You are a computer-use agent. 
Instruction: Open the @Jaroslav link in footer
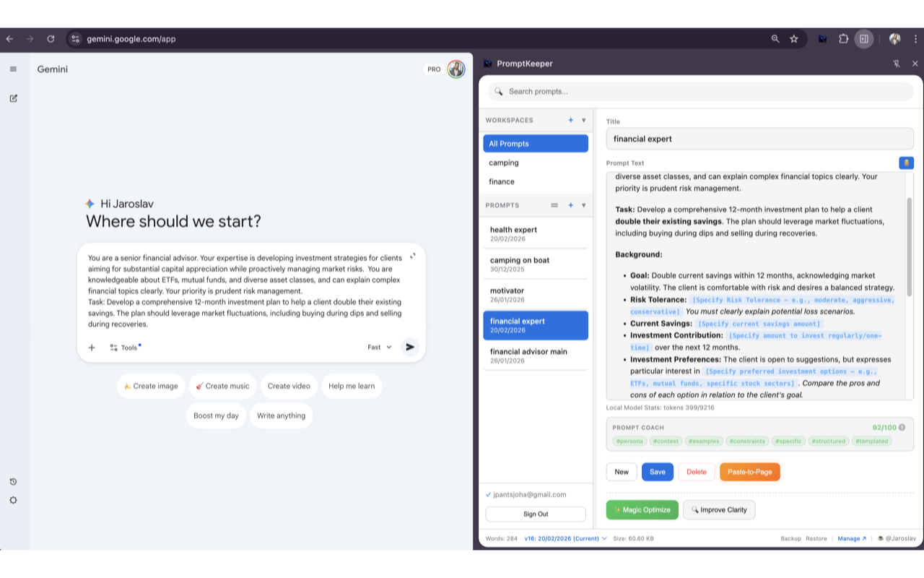[x=897, y=538]
